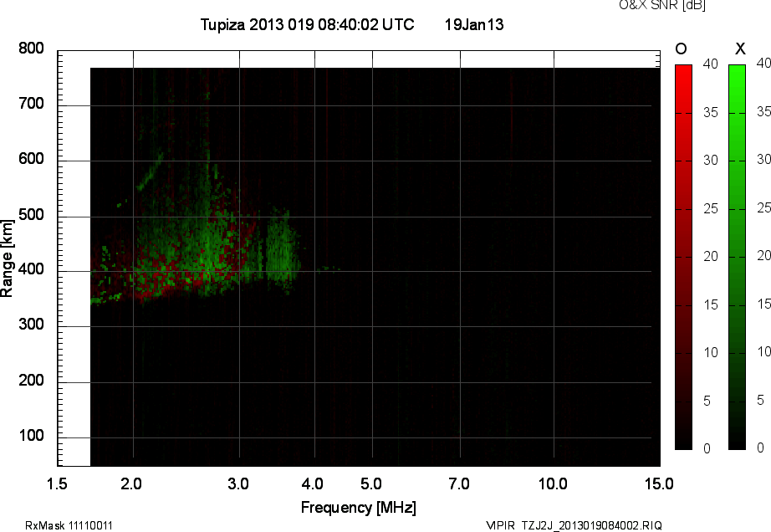Click the 10.0 frequency axis tick label
The height and width of the screenshot is (532, 771).
(x=554, y=483)
